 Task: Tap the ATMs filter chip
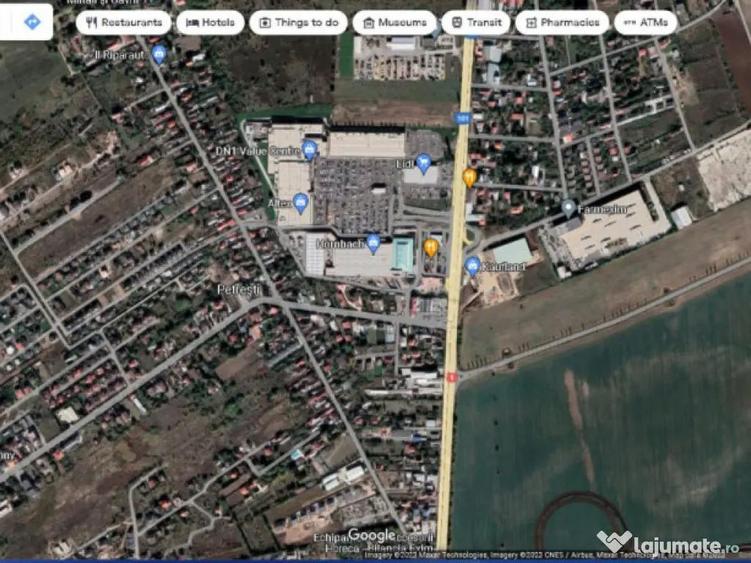pos(645,22)
